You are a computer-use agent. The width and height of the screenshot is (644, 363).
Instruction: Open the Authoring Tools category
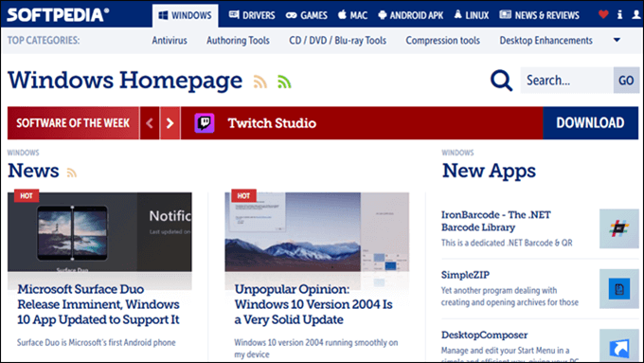click(x=238, y=41)
